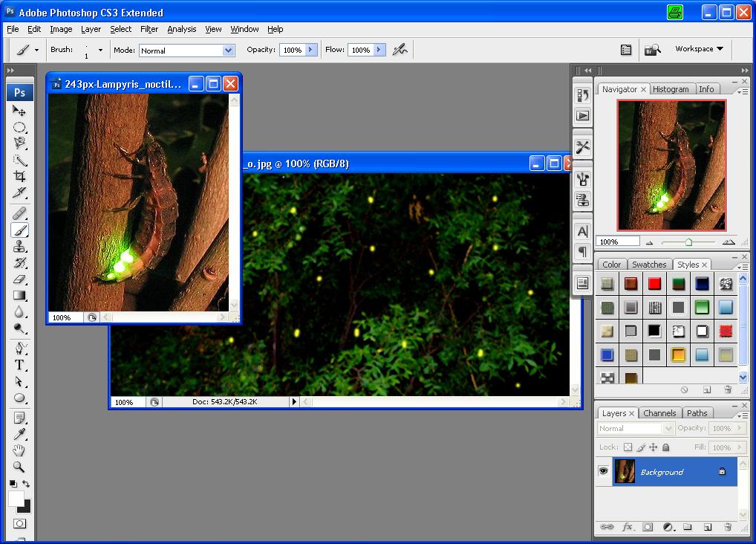Select the Eraser tool in toolbox

[x=20, y=279]
